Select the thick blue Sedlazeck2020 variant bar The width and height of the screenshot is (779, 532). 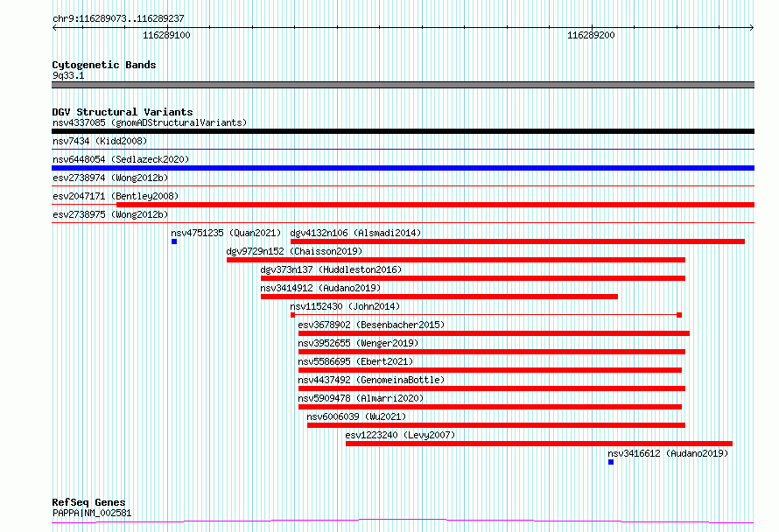(403, 168)
